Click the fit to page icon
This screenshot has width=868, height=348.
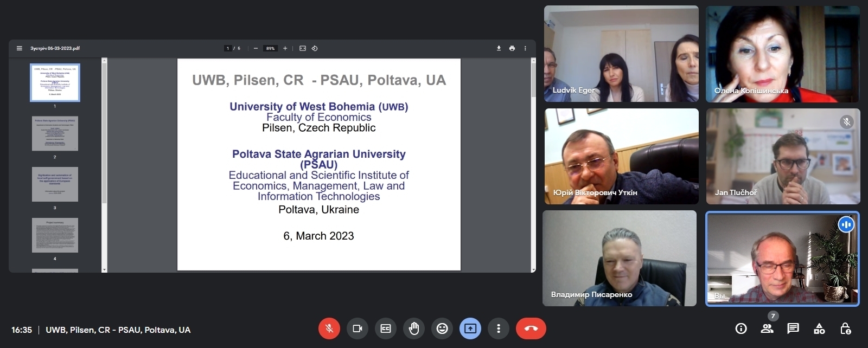coord(303,48)
